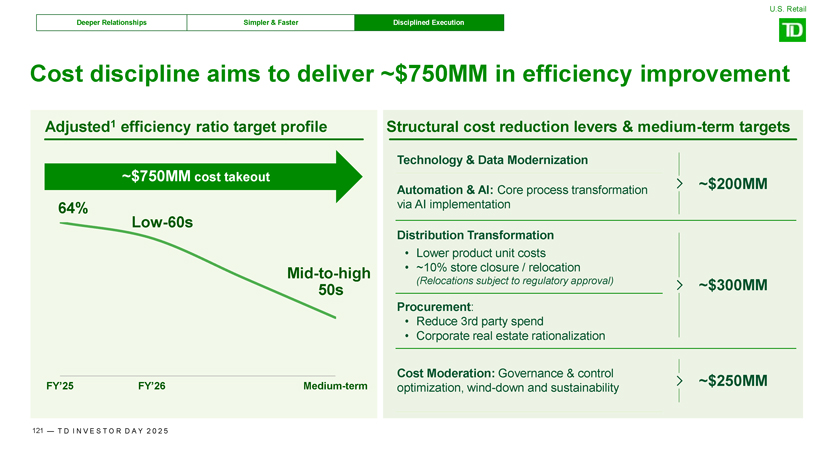Click the 64% starting value label
The height and width of the screenshot is (461, 820).
[x=73, y=208]
